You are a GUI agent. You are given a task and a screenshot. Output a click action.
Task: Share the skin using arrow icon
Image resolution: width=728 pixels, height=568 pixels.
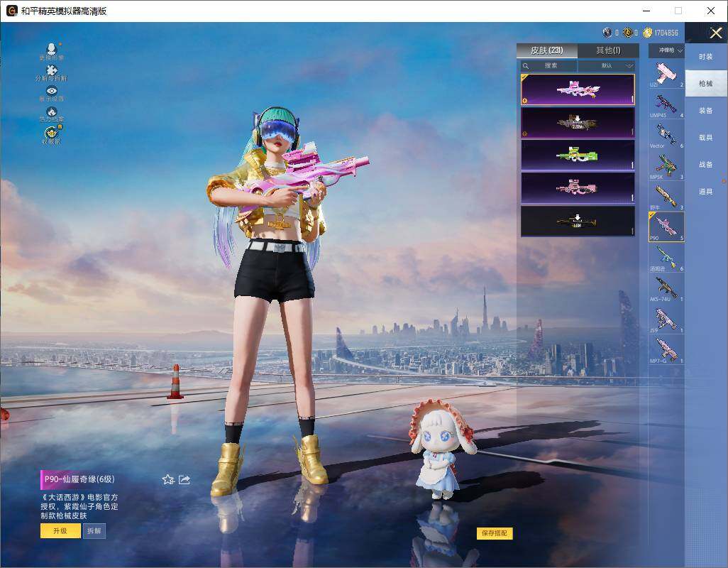pos(184,479)
